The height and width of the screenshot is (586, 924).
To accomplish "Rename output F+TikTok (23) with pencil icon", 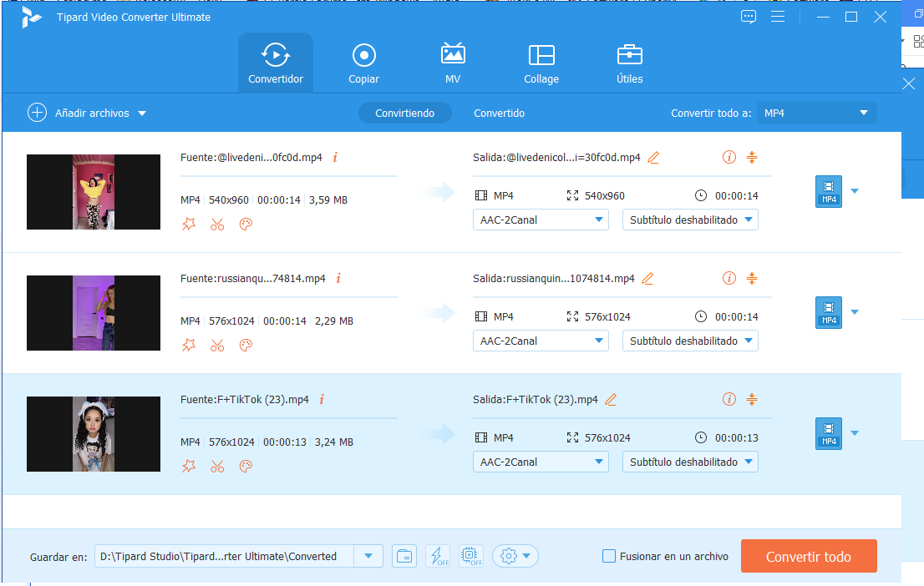I will (x=611, y=400).
